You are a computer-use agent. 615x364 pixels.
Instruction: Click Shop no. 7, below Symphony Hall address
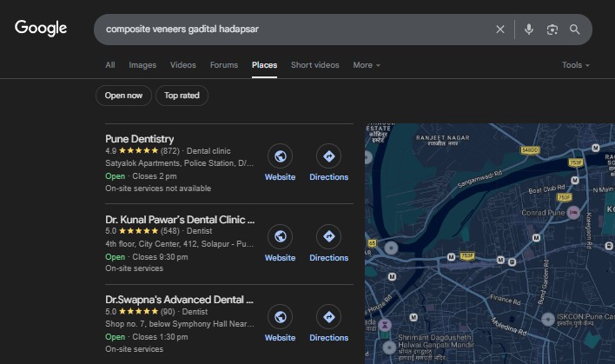(x=179, y=324)
